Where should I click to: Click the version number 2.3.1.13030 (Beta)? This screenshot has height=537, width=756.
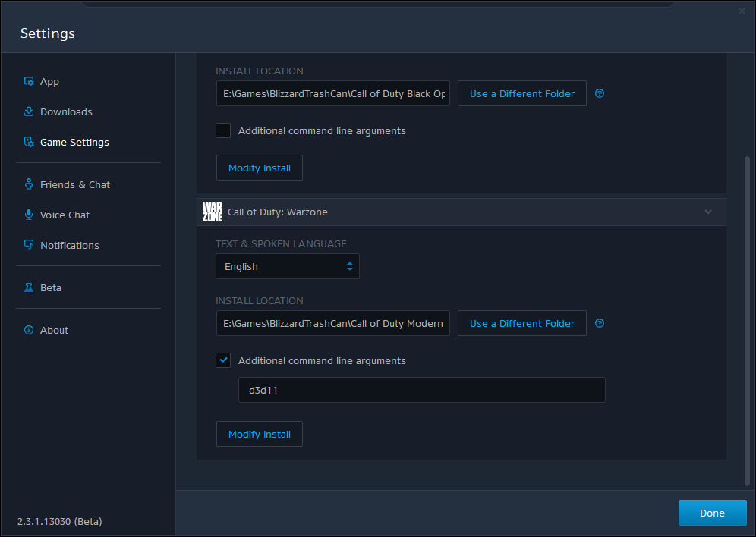coord(60,521)
